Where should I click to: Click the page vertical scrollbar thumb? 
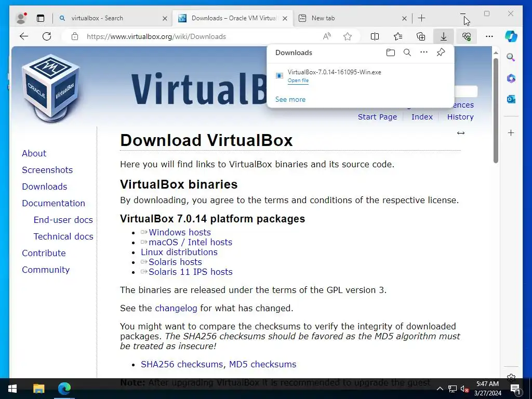coord(496,111)
